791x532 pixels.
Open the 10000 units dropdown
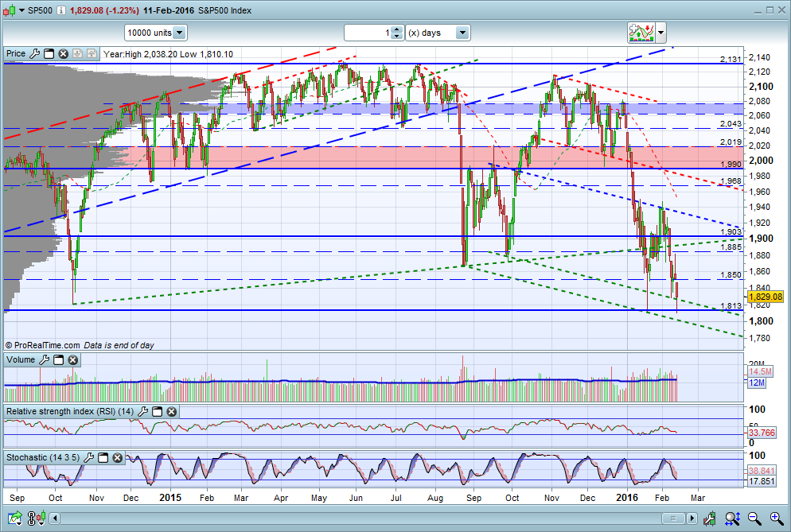(x=156, y=33)
